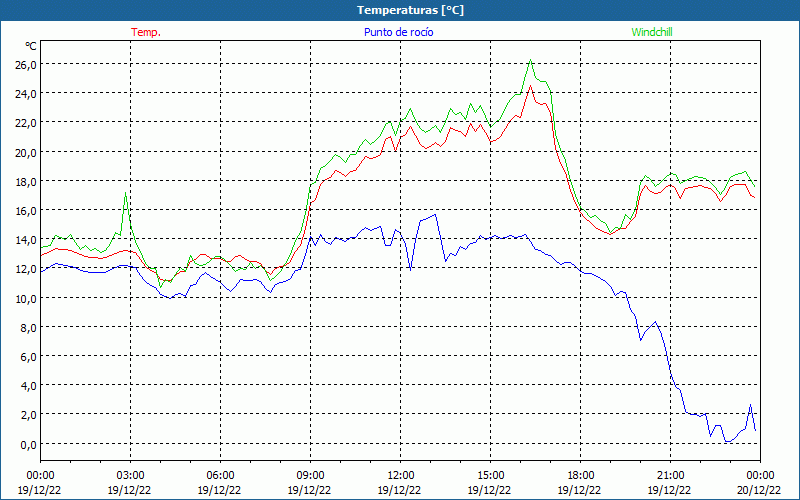Click the 18:00 time axis label
Image resolution: width=800 pixels, height=500 pixels.
tap(580, 476)
